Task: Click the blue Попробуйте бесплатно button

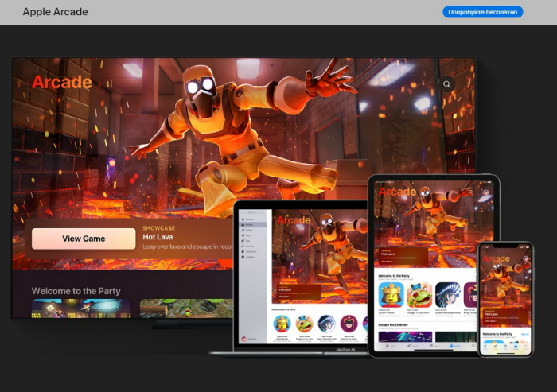Action: pyautogui.click(x=482, y=12)
